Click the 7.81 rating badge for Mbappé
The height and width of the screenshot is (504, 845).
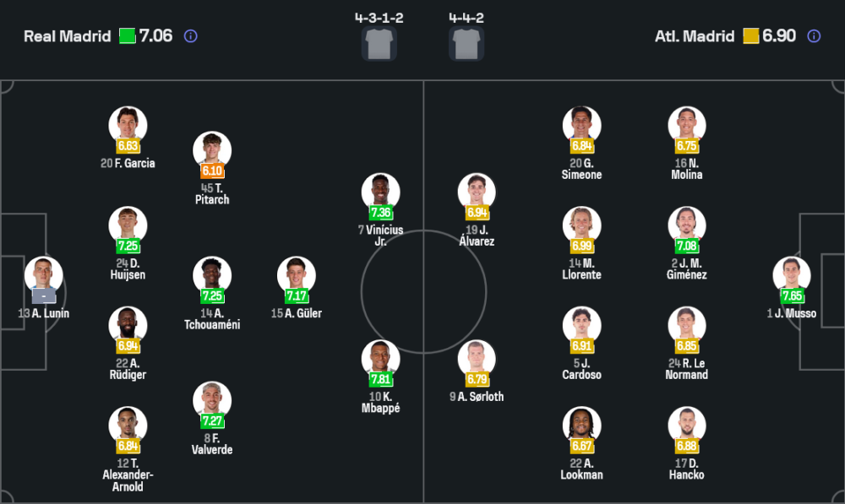[381, 379]
